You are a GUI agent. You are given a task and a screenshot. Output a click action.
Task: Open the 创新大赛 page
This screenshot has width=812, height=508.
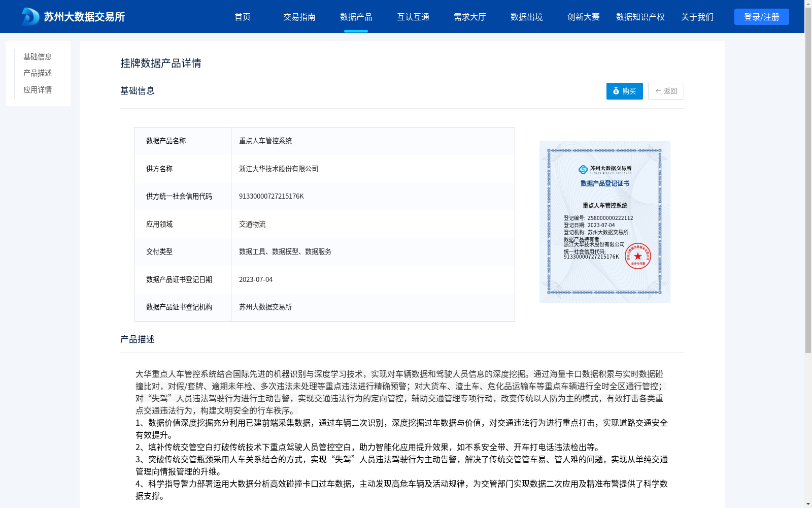[584, 17]
